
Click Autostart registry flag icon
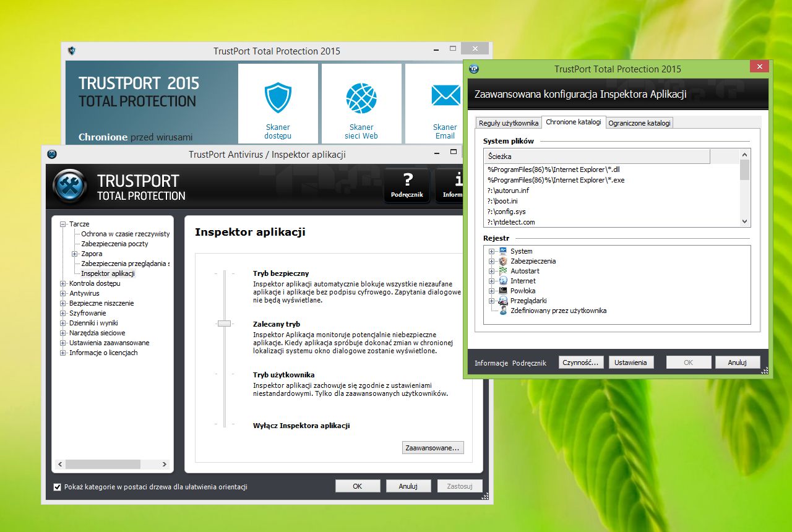pos(503,271)
